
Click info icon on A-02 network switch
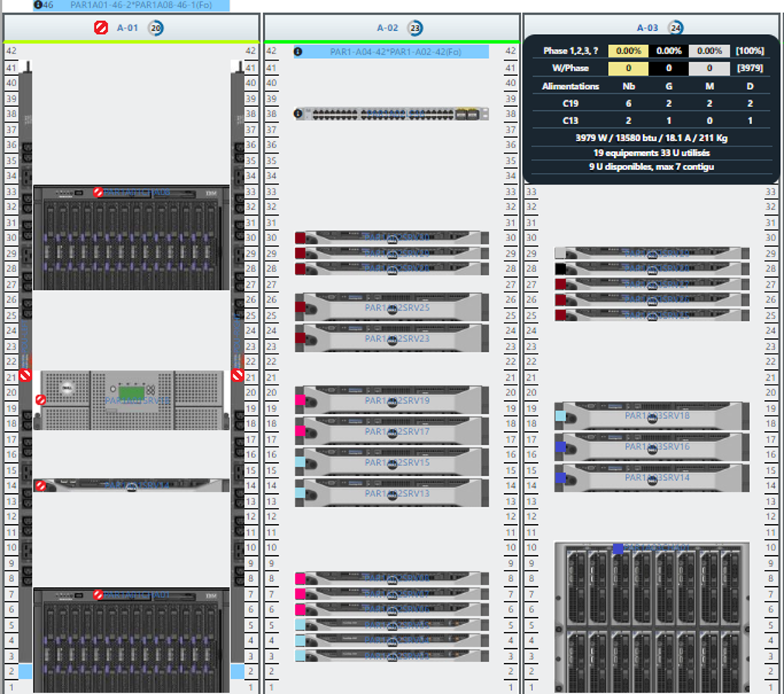click(298, 113)
